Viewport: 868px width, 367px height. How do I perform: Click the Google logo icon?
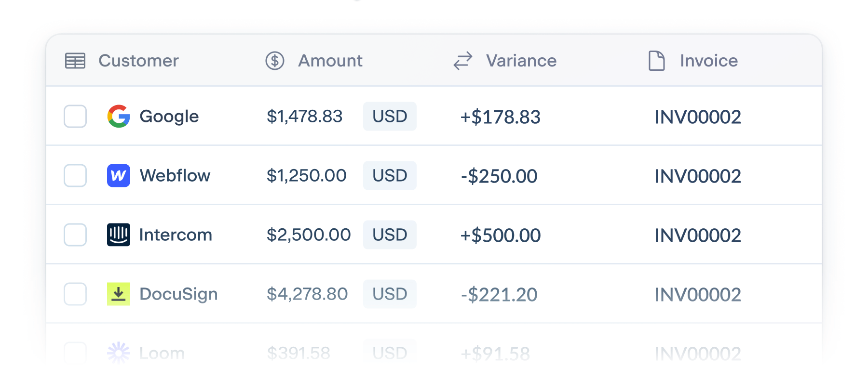119,116
